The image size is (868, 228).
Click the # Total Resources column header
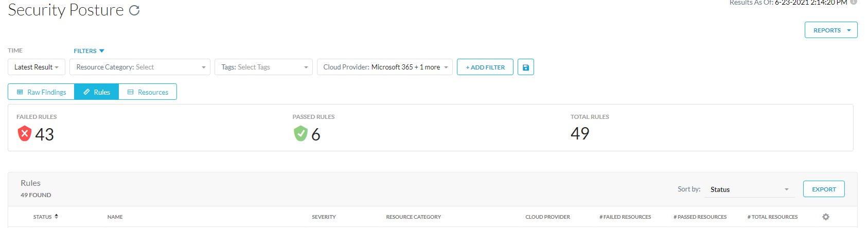pyautogui.click(x=772, y=217)
